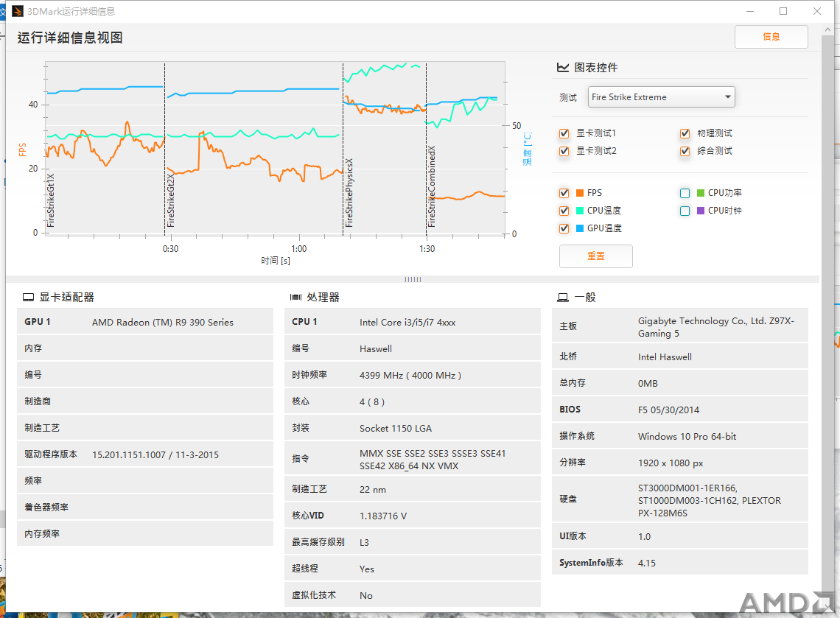The height and width of the screenshot is (618, 840).
Task: Click the GPU name 'AMD Radeon (TM) R9 390 Series'
Action: tap(163, 323)
